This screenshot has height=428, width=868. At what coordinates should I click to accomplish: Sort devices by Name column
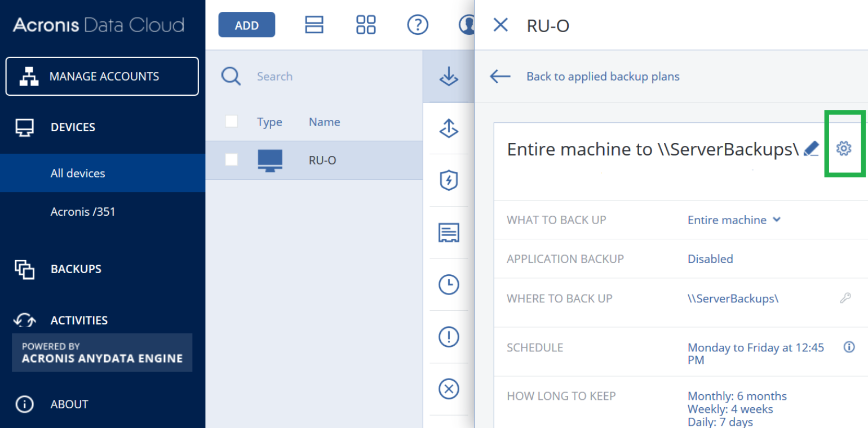pyautogui.click(x=324, y=122)
